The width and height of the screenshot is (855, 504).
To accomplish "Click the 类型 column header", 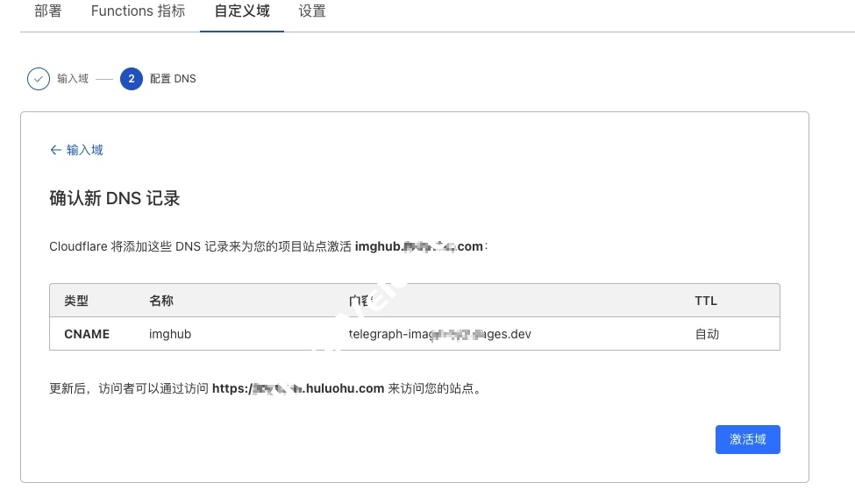I will 76,301.
